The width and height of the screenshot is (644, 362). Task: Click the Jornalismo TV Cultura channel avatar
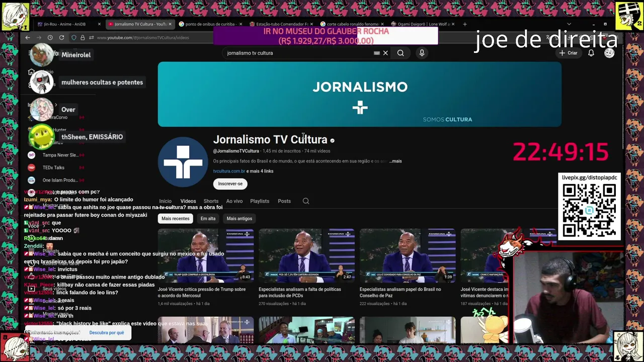(183, 161)
